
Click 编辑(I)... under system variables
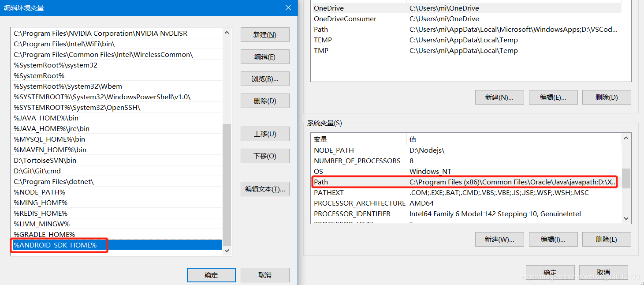[x=553, y=239]
